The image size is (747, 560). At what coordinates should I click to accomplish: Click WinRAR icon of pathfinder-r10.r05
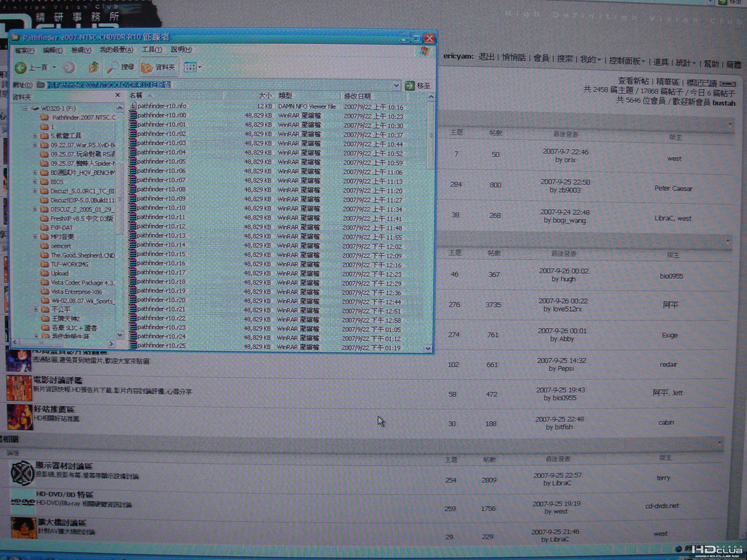pyautogui.click(x=132, y=161)
